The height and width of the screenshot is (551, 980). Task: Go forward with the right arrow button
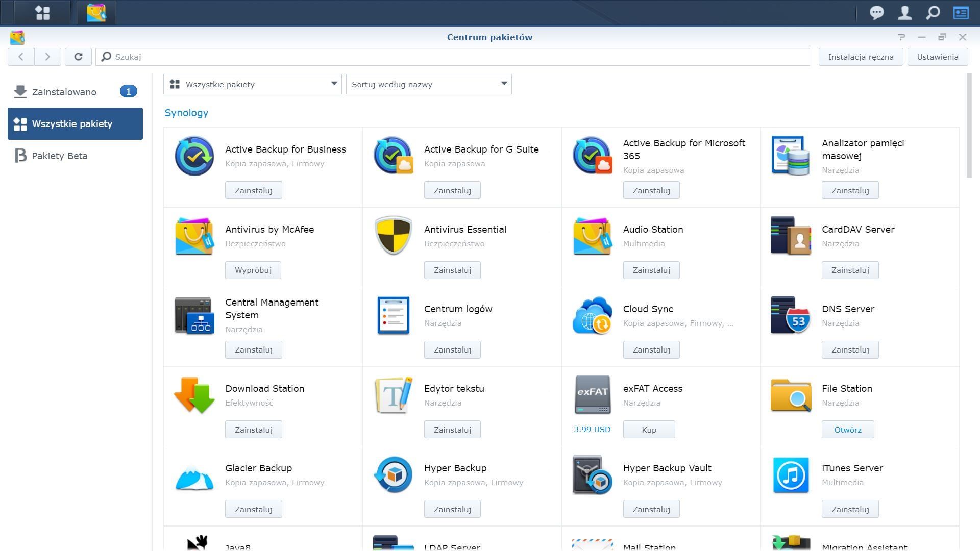point(47,57)
